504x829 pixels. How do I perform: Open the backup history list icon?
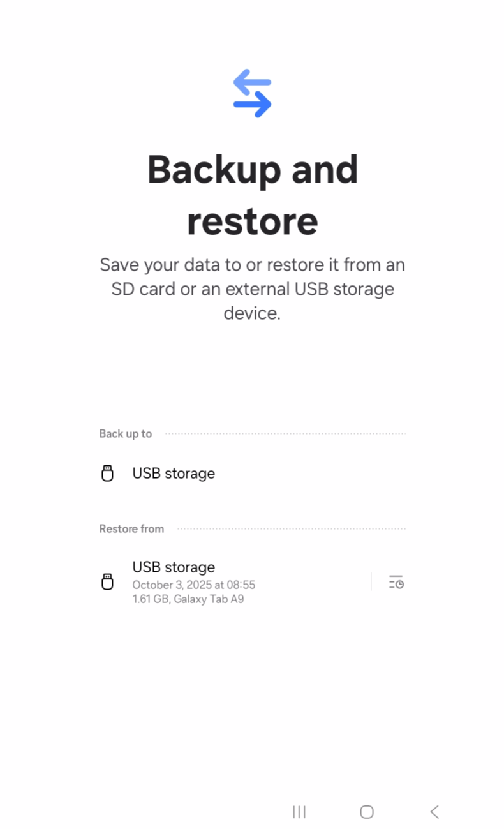[396, 582]
